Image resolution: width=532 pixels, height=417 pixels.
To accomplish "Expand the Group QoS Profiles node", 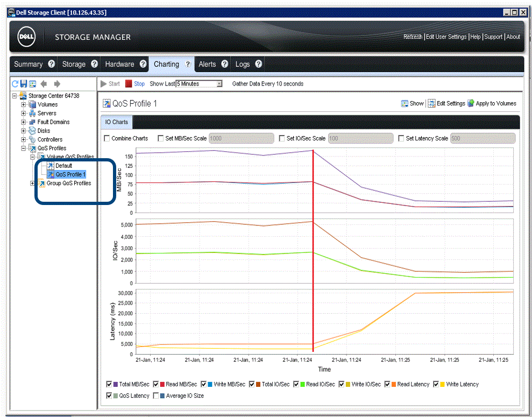I will (33, 183).
